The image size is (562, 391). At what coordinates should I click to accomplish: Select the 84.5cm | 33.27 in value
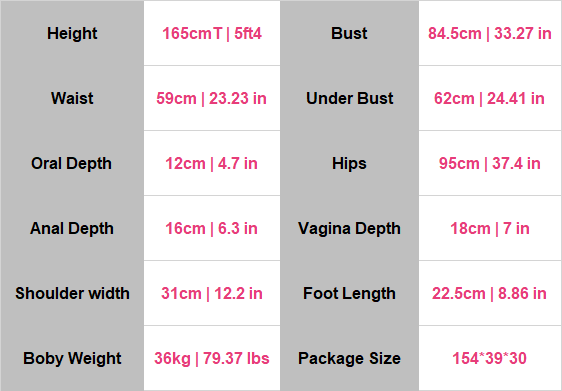coord(490,34)
